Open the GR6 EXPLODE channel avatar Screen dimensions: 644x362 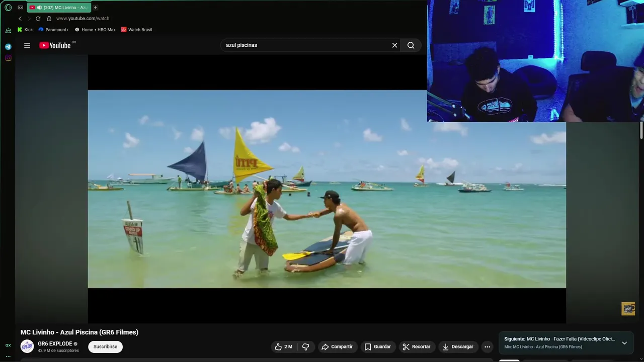27,346
